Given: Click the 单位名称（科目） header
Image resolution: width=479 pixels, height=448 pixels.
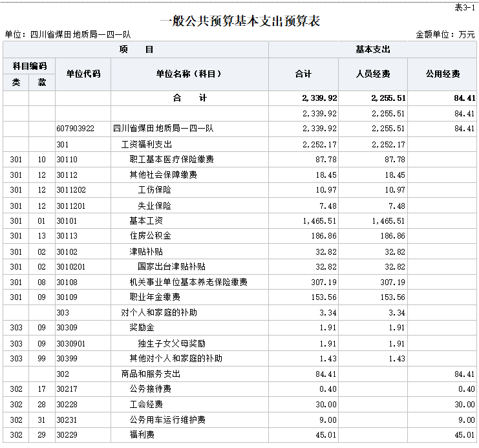Looking at the screenshot, I should (189, 74).
